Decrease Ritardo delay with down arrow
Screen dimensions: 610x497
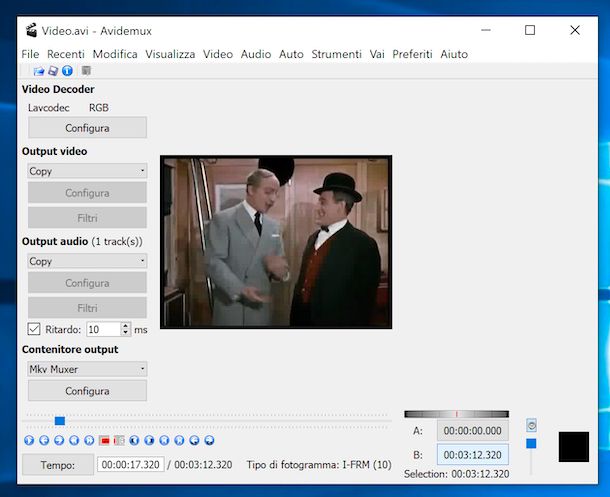pos(125,332)
